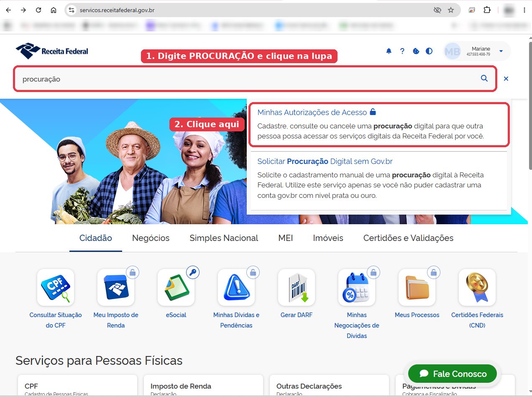Screen dimensions: 532x397
Task: Click Minhas Autorizações de Acesso result
Action: 312,112
